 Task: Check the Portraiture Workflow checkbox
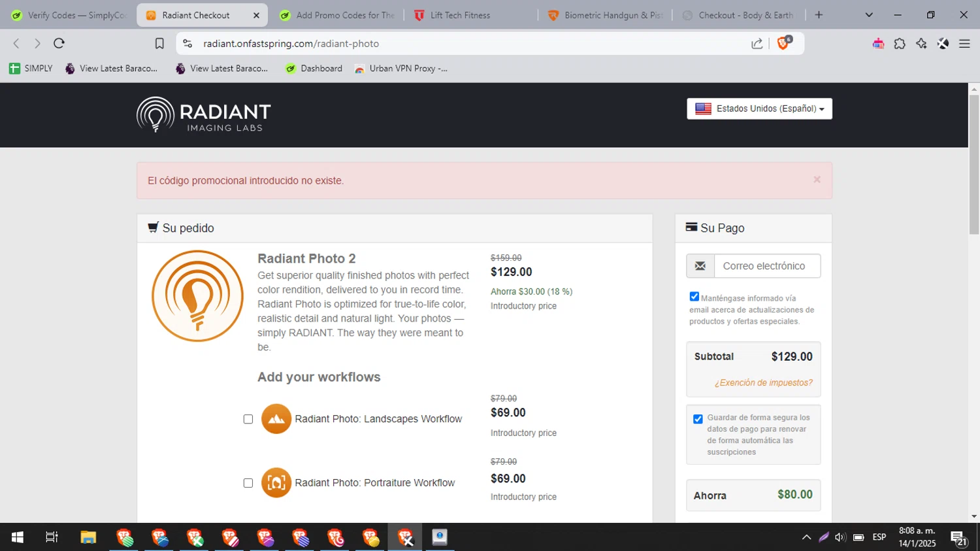click(x=248, y=483)
